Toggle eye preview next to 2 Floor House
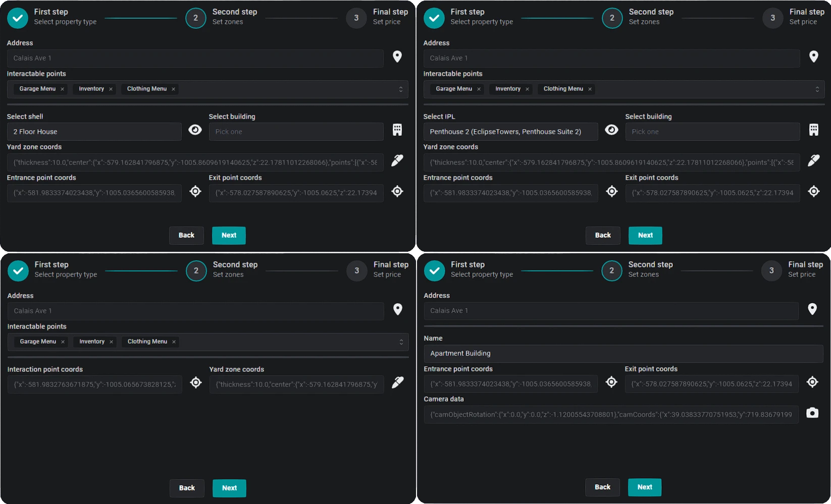 pyautogui.click(x=195, y=130)
